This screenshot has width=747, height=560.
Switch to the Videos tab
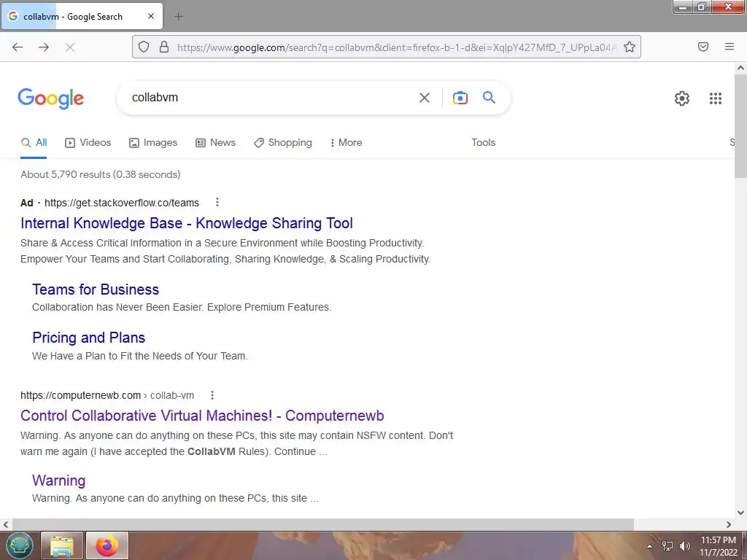[88, 142]
